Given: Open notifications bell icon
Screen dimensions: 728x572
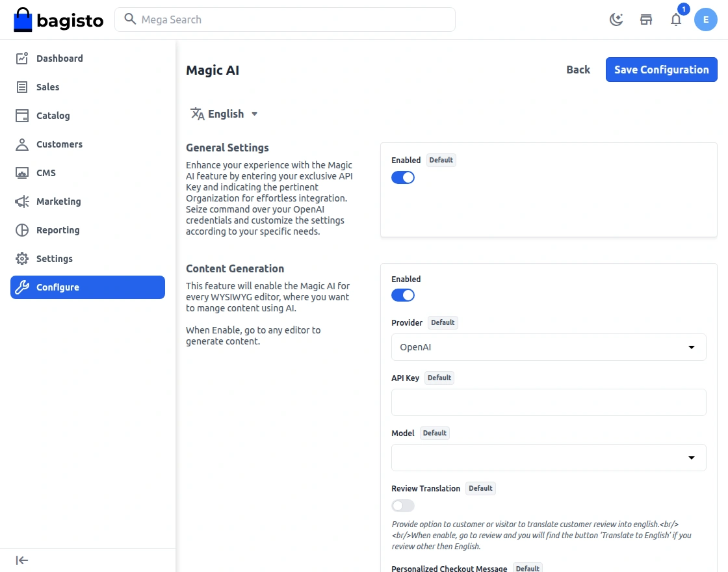Looking at the screenshot, I should tap(676, 19).
